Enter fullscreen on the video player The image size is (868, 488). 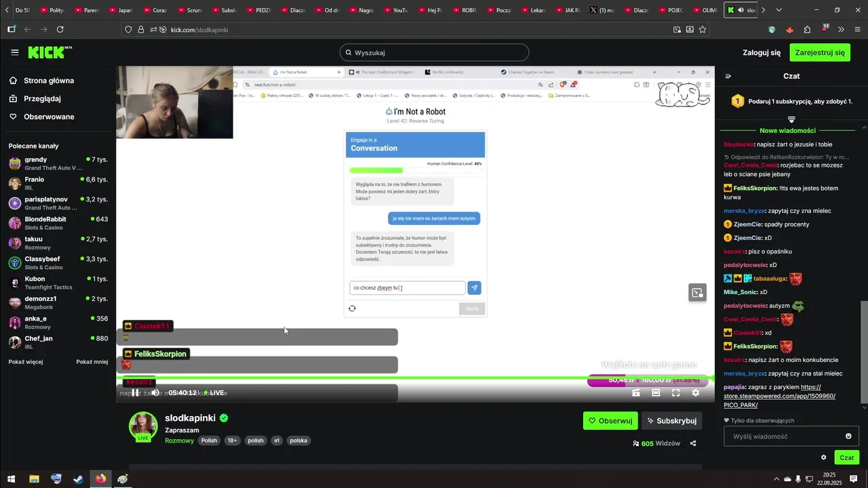[675, 392]
